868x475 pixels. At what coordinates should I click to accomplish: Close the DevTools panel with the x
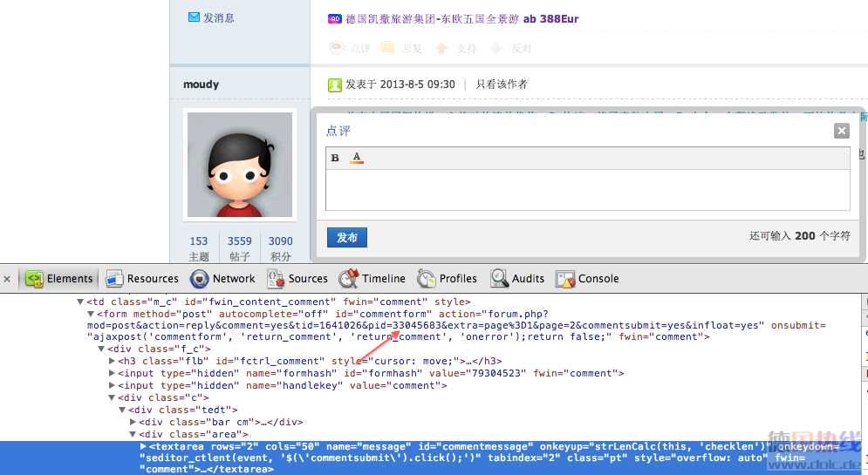click(x=7, y=279)
